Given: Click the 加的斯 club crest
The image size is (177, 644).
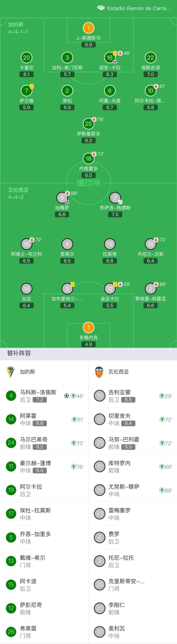Looking at the screenshot, I should (10, 372).
